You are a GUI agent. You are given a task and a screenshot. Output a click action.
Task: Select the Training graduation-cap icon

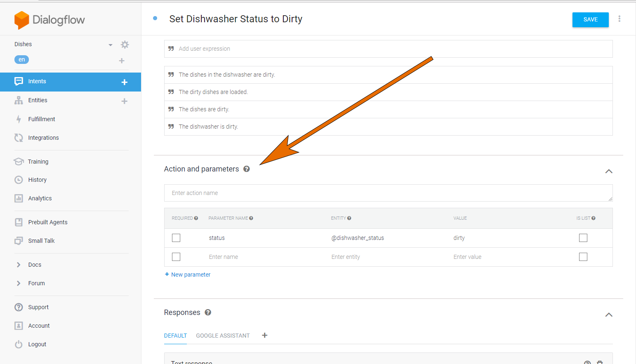coord(19,162)
